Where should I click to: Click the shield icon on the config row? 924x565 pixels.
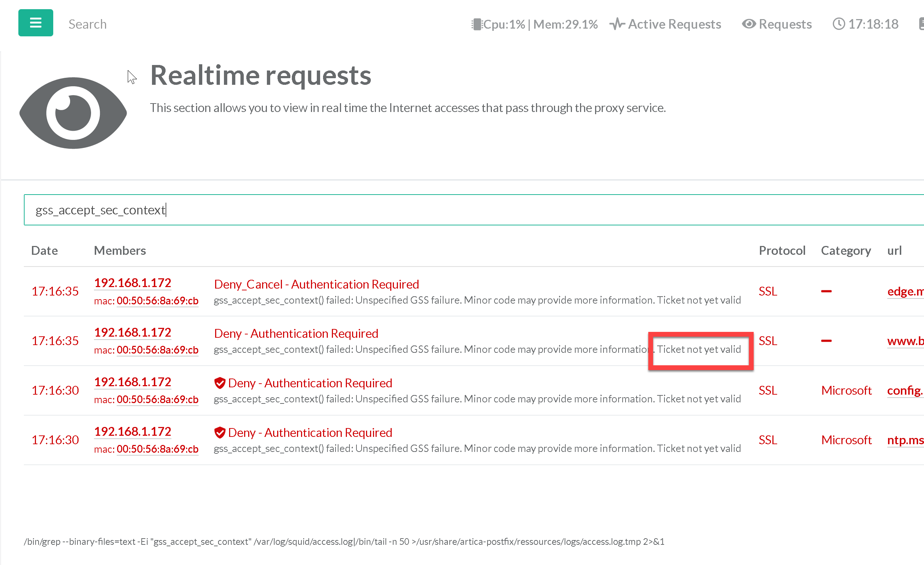(220, 383)
